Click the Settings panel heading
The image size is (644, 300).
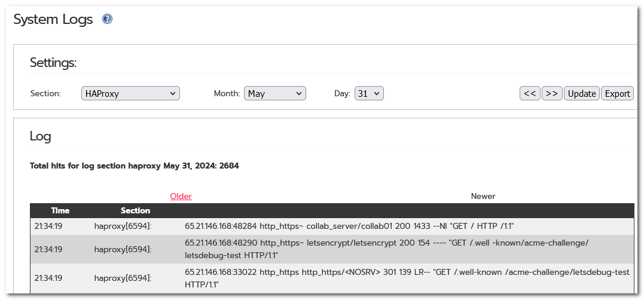53,63
